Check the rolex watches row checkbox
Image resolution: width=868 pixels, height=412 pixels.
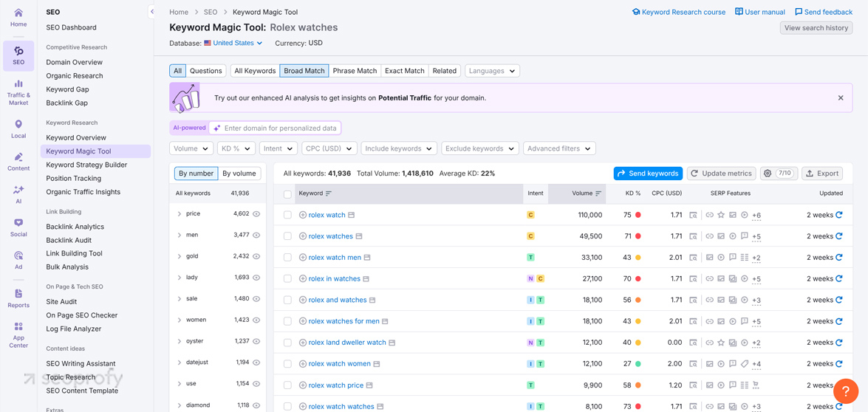click(x=287, y=236)
